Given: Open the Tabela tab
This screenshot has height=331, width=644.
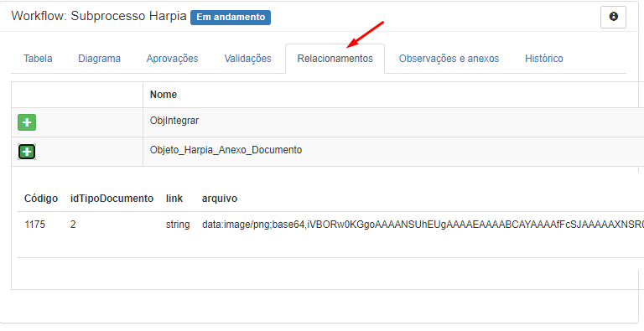Looking at the screenshot, I should pyautogui.click(x=38, y=59).
